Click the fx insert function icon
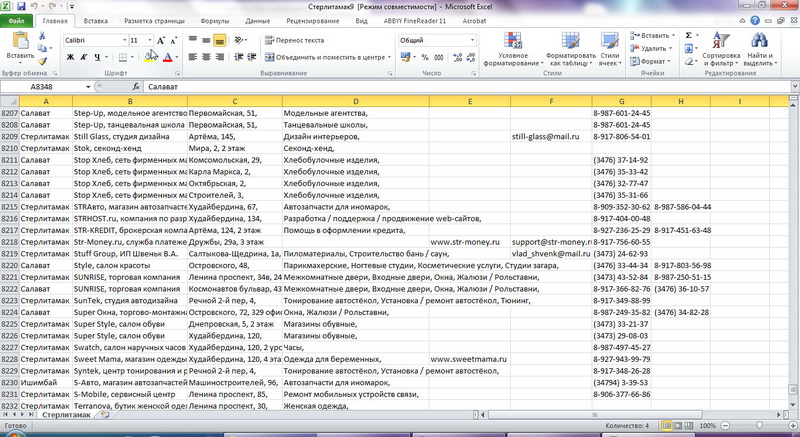The width and height of the screenshot is (800, 437). 136,87
